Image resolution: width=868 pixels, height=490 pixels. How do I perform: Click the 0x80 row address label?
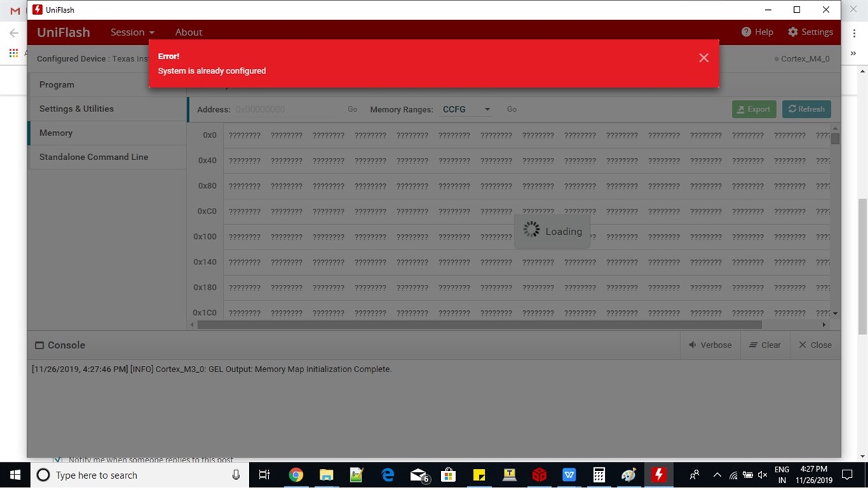tap(207, 186)
